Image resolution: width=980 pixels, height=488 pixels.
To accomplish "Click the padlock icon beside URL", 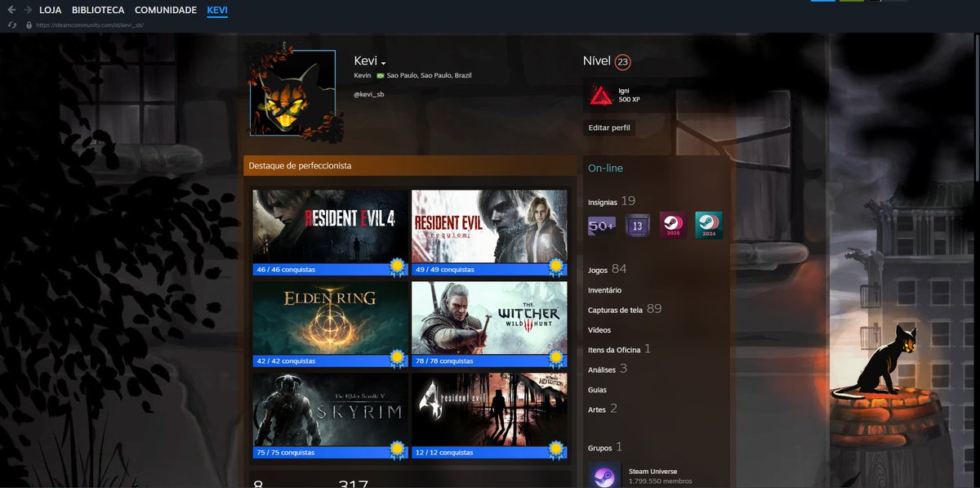I will (x=29, y=25).
